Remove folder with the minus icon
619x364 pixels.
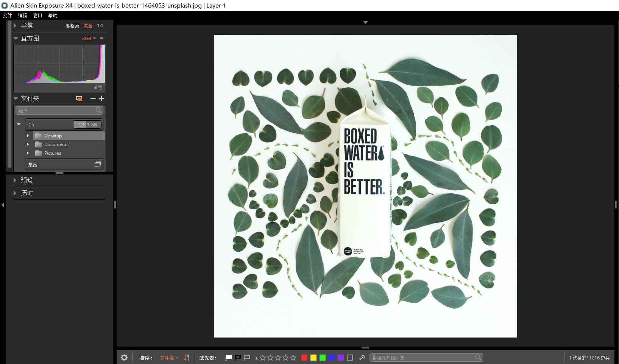click(x=93, y=98)
